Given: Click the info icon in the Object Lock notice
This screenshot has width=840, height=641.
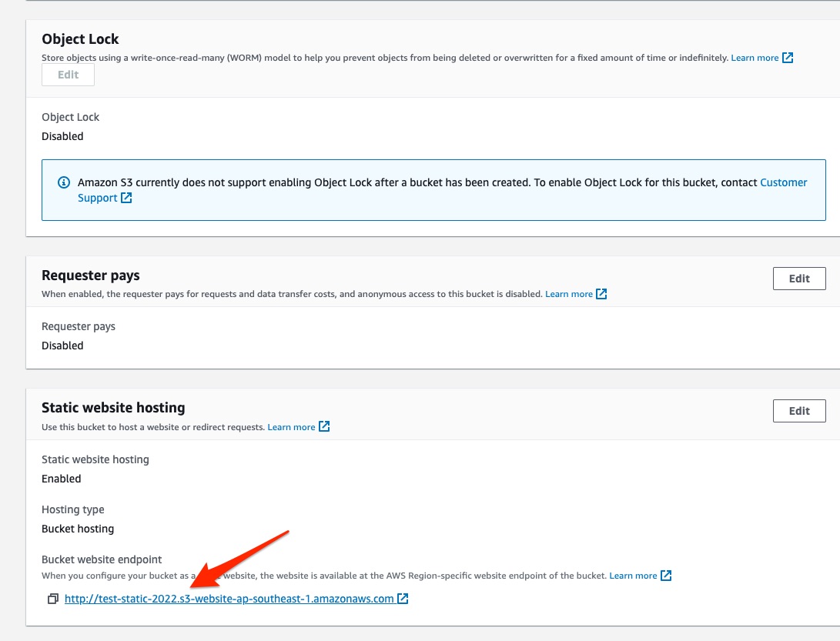Looking at the screenshot, I should (64, 183).
